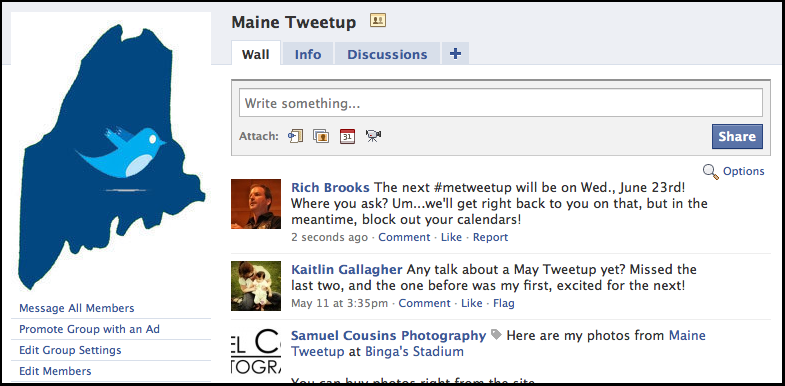Like Rich Brooks' post

pyautogui.click(x=451, y=237)
